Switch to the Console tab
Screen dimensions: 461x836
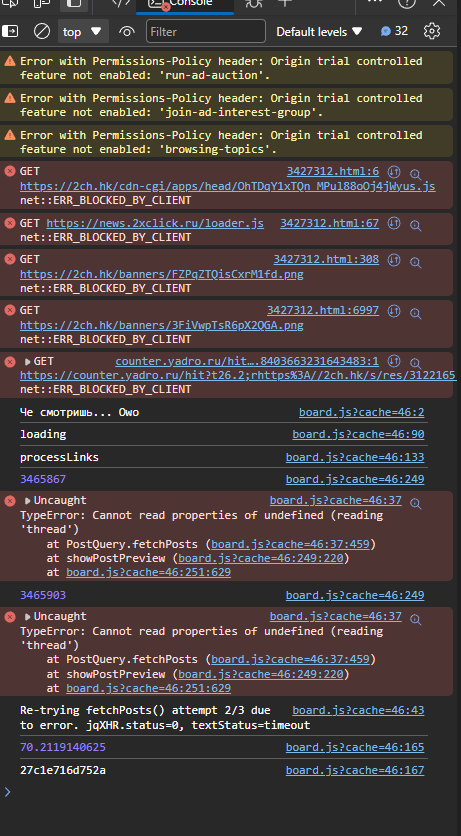(x=184, y=4)
